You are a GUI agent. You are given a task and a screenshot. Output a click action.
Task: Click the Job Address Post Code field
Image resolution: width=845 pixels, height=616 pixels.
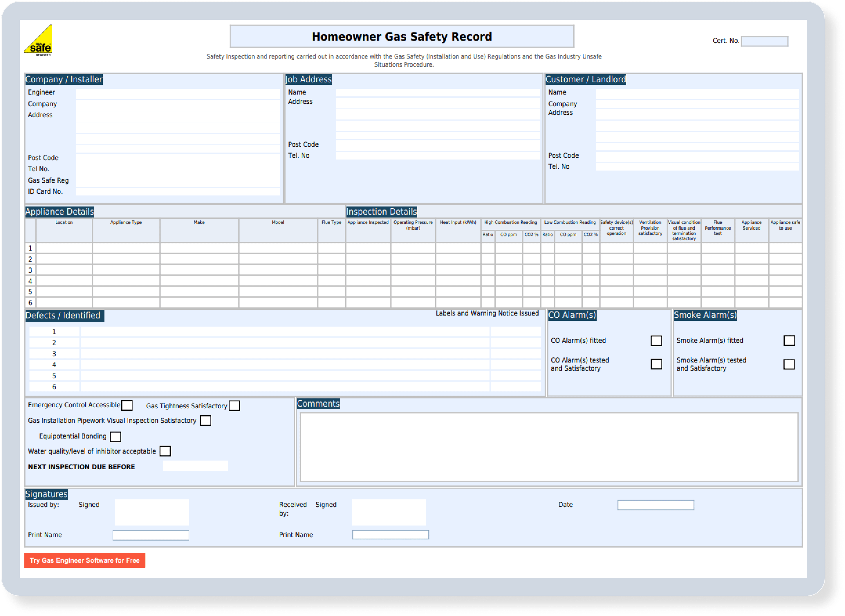[x=438, y=145]
